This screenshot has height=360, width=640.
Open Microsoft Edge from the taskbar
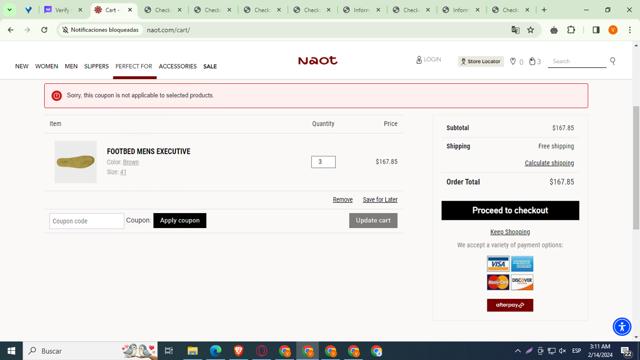216,351
